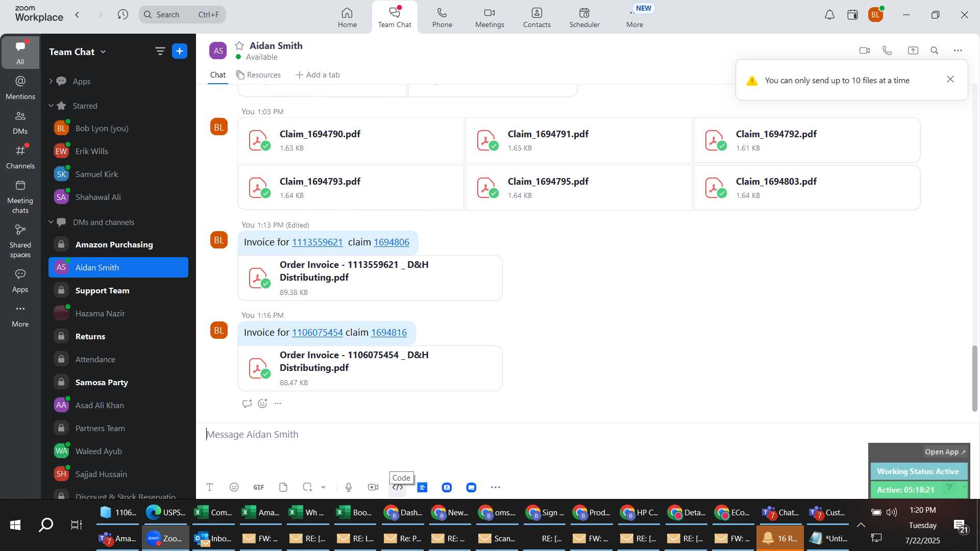Image resolution: width=980 pixels, height=551 pixels.
Task: Open Claim_1694803.pdf attachment
Action: point(806,188)
